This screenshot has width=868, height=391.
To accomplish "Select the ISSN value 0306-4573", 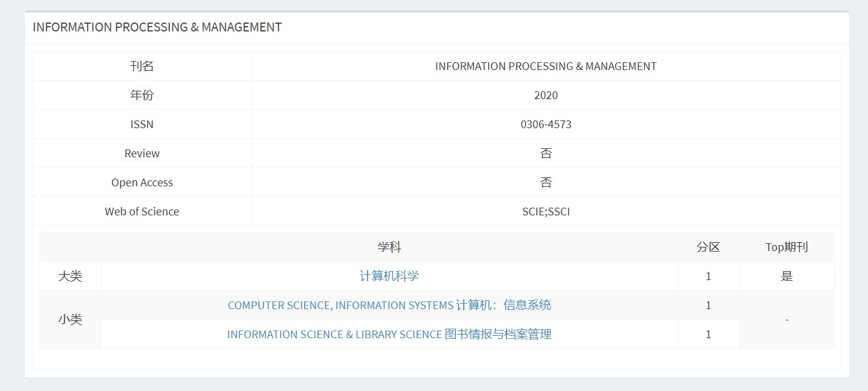I will pos(546,124).
